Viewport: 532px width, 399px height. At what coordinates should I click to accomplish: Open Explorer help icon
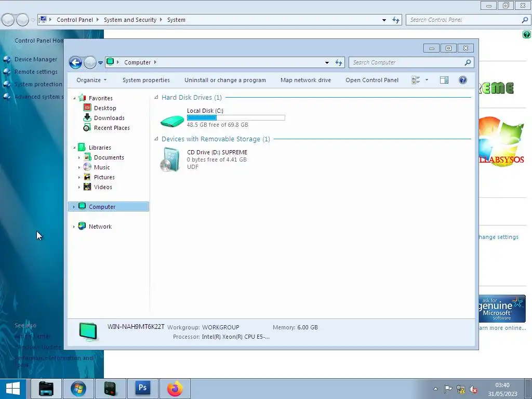pyautogui.click(x=463, y=80)
